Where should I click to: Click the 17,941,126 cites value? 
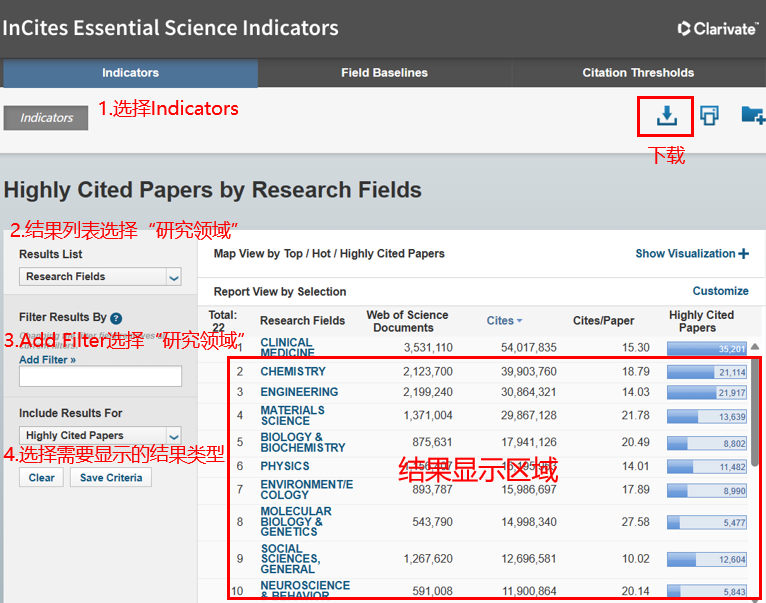529,442
